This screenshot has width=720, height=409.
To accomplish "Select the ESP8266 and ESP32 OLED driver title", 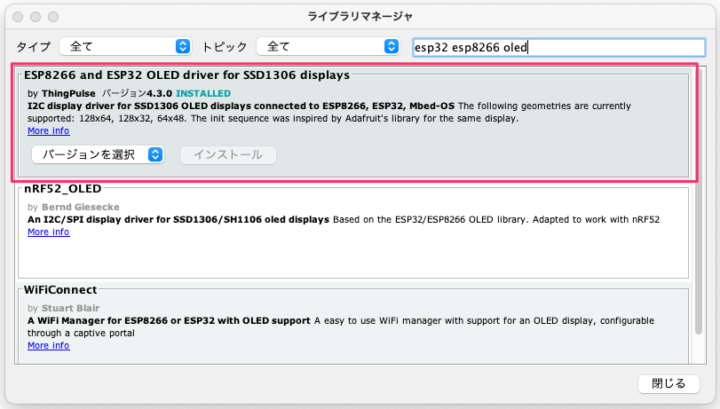I will [x=187, y=75].
